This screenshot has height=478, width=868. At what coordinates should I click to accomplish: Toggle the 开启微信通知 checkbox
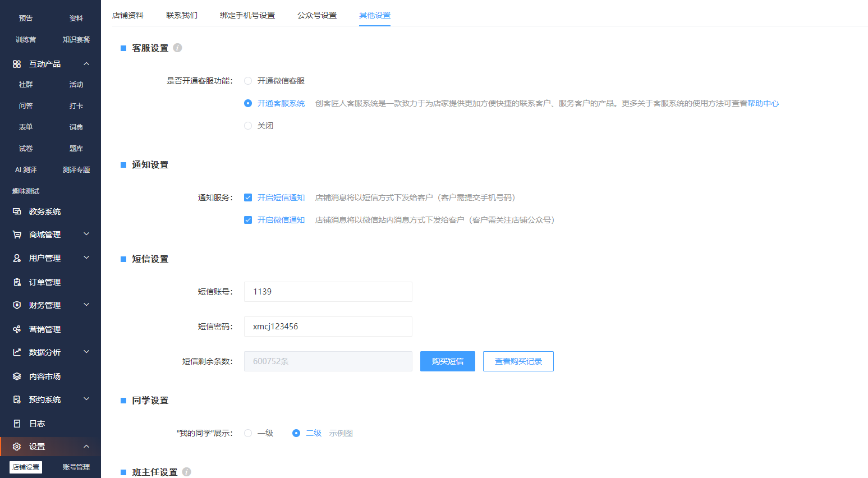point(248,220)
